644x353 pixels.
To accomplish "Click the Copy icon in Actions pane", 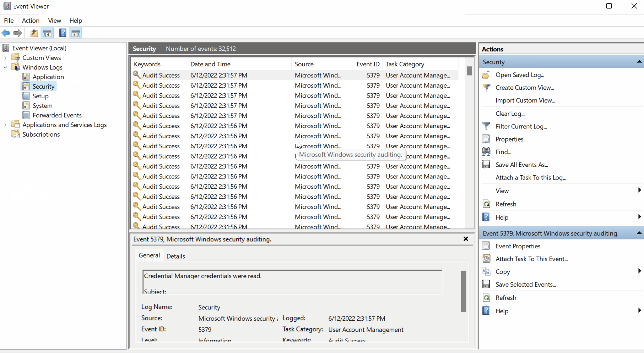I will tap(486, 272).
